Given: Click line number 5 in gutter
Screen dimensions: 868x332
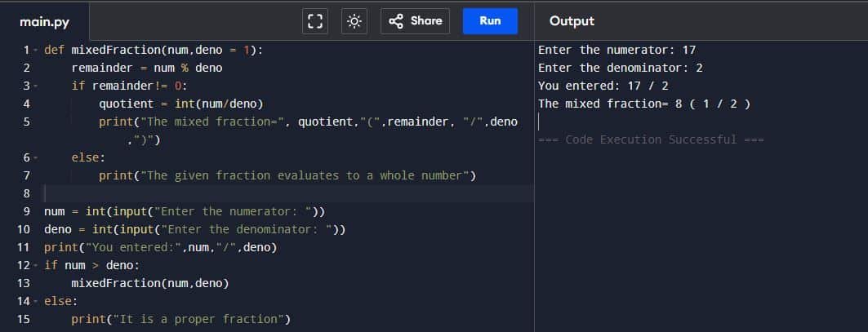Looking at the screenshot, I should 27,122.
